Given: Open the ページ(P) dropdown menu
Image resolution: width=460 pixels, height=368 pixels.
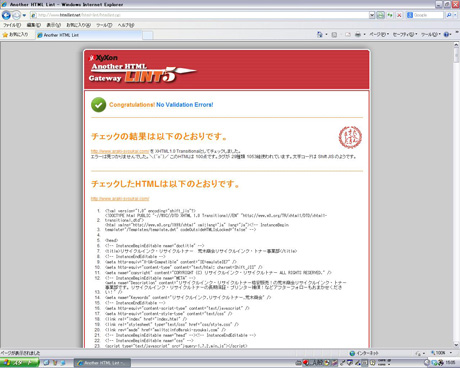Looking at the screenshot, I should click(379, 34).
